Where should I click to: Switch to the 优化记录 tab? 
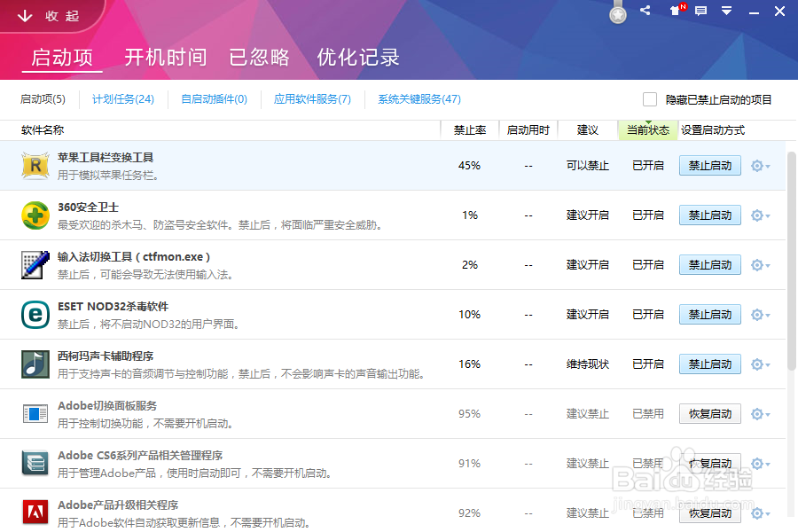(x=357, y=57)
